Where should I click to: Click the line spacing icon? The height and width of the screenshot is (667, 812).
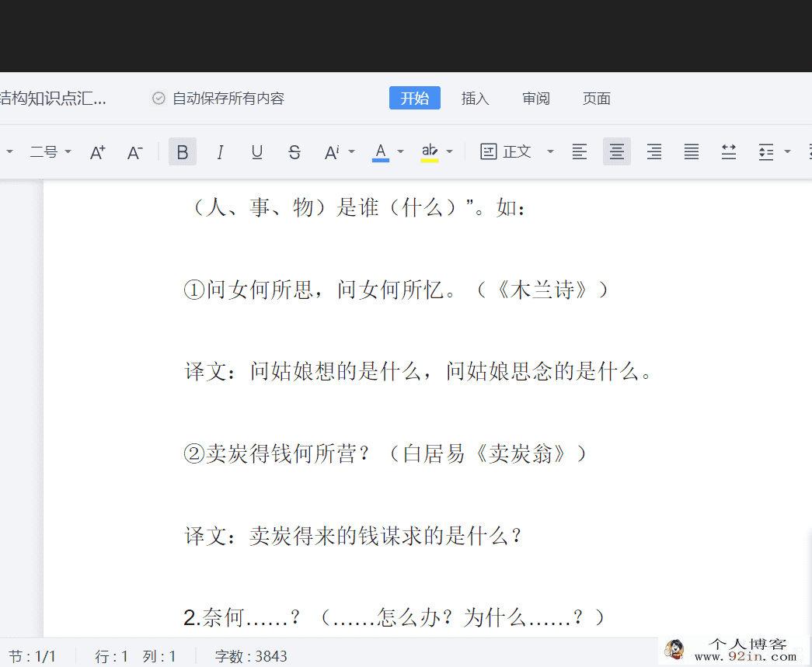pos(766,152)
